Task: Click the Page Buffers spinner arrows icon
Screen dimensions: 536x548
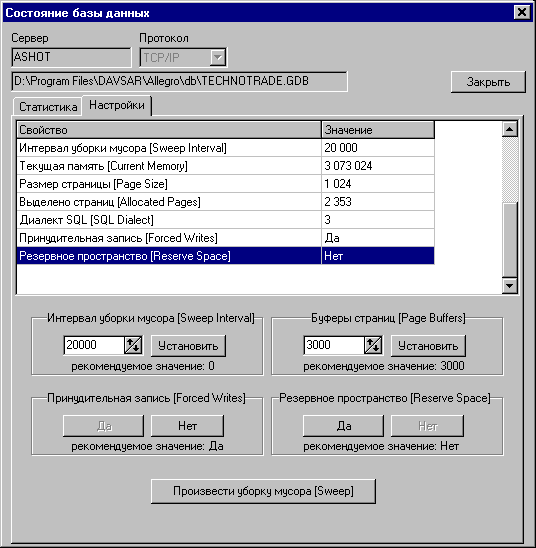Action: point(373,345)
